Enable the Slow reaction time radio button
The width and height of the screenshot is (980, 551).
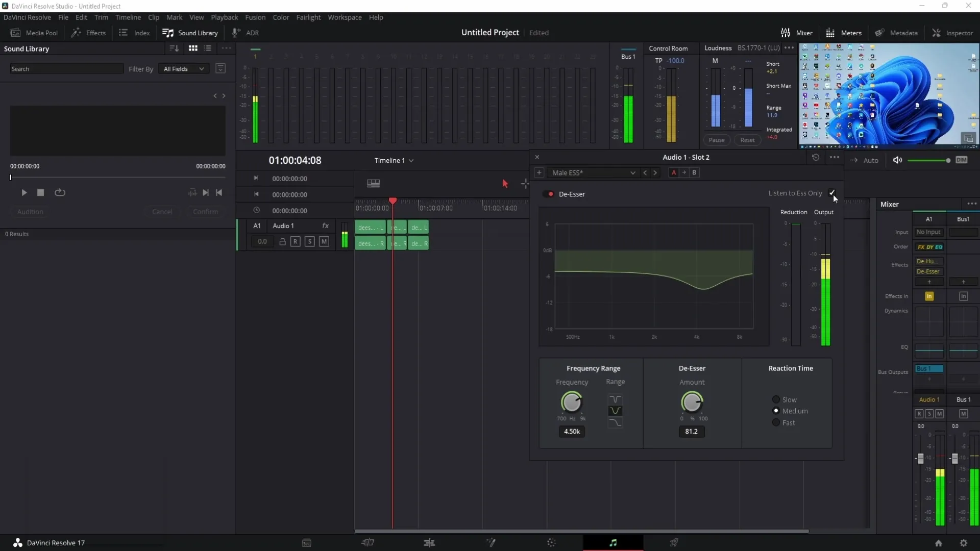coord(776,399)
